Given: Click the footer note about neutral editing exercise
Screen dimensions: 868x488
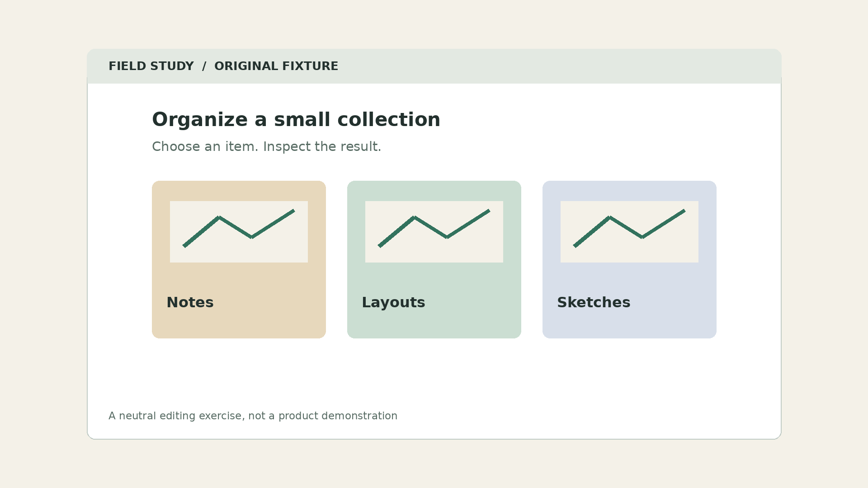Looking at the screenshot, I should [x=253, y=416].
